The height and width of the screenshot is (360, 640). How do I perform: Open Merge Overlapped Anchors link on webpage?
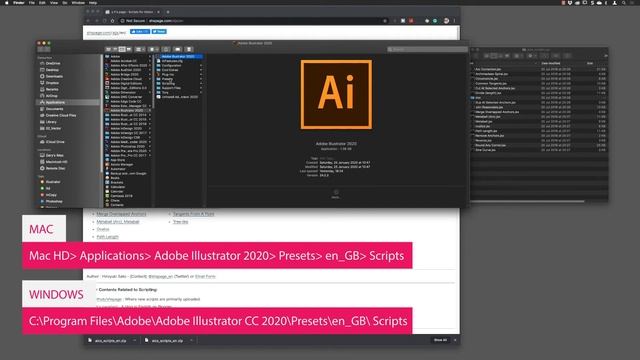[x=121, y=214]
